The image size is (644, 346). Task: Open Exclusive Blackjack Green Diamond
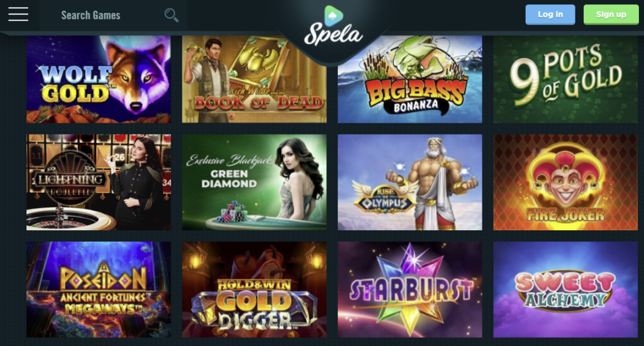coord(254,182)
